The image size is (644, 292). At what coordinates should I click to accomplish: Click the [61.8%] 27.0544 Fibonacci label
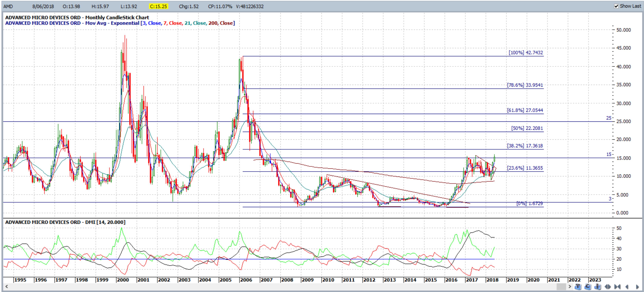tap(525, 110)
